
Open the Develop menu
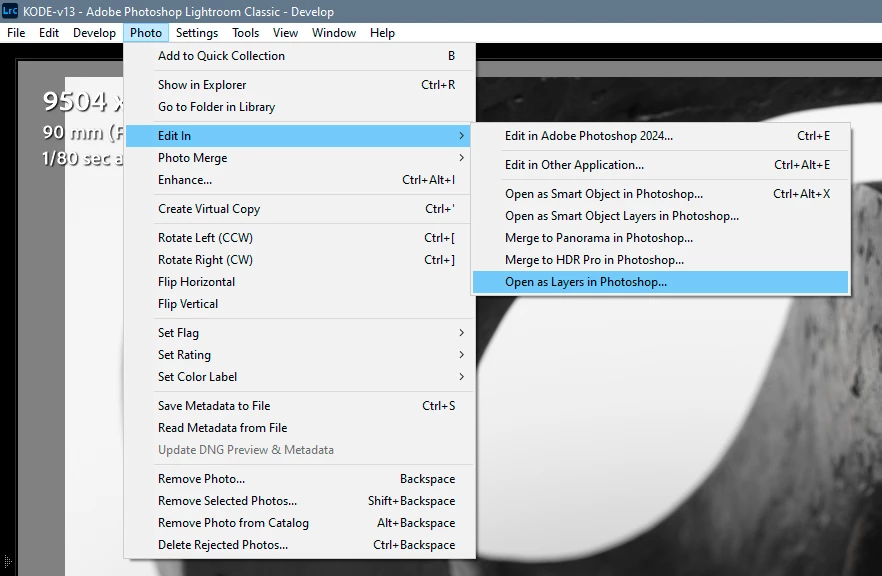pyautogui.click(x=94, y=33)
